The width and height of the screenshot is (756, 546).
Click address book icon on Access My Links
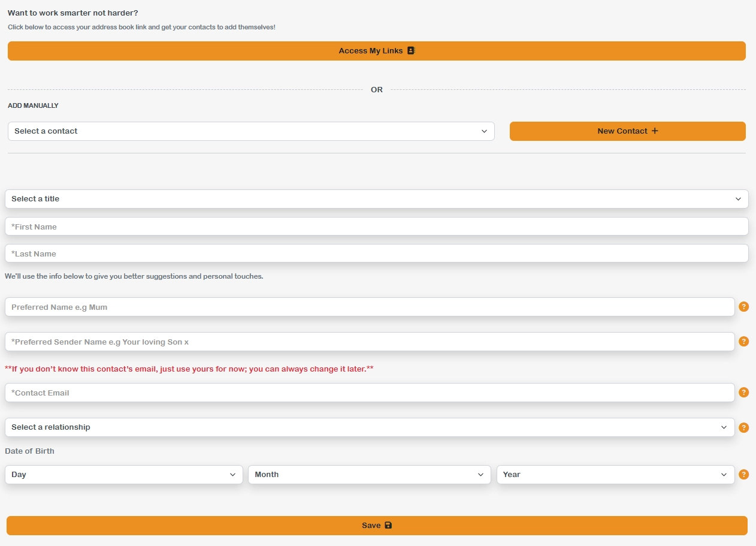click(x=411, y=51)
